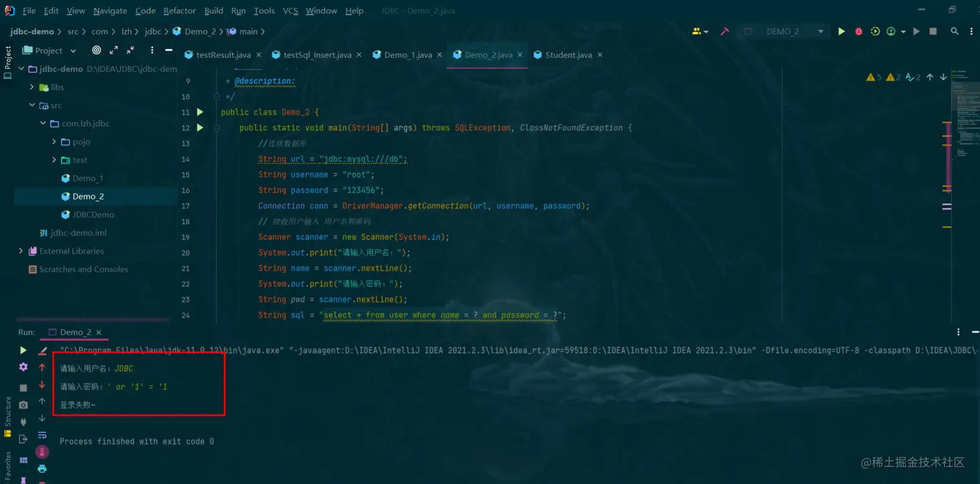The image size is (980, 484).
Task: Run DEMO_2 with the green toolbar play button
Action: pos(841,31)
